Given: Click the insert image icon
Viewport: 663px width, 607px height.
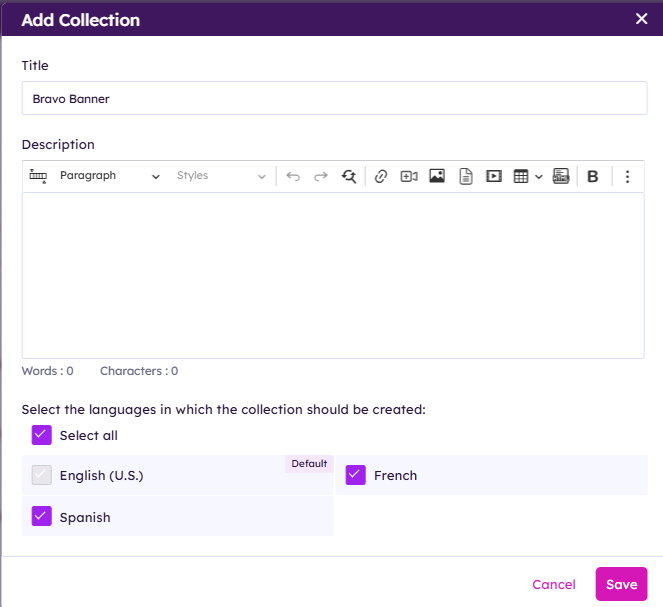Looking at the screenshot, I should coord(437,176).
